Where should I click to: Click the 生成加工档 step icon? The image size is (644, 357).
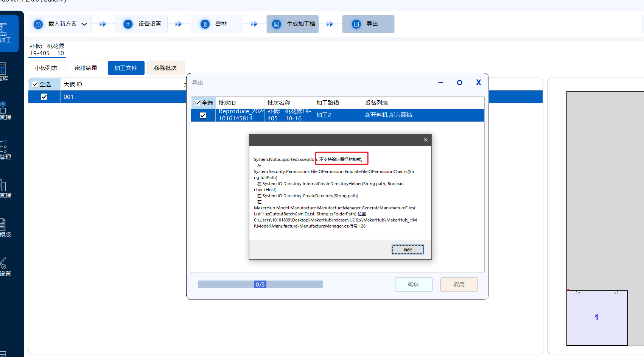(x=277, y=24)
